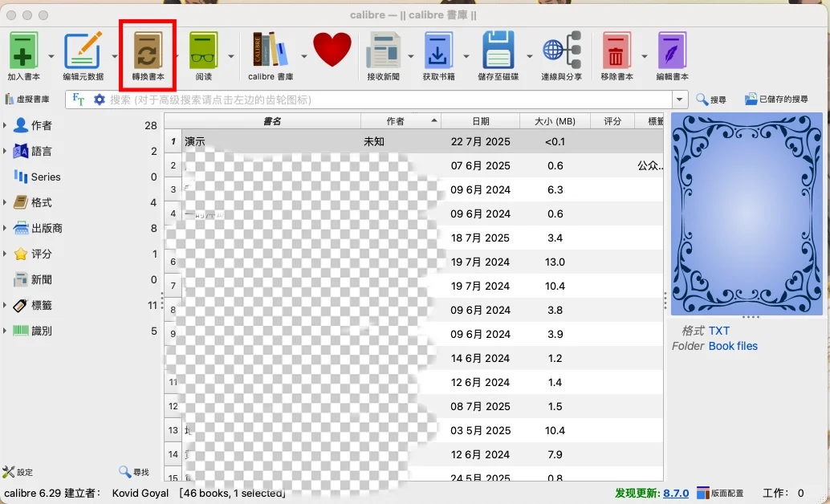Open the search history dropdown arrow
The height and width of the screenshot is (504, 830).
pos(680,100)
